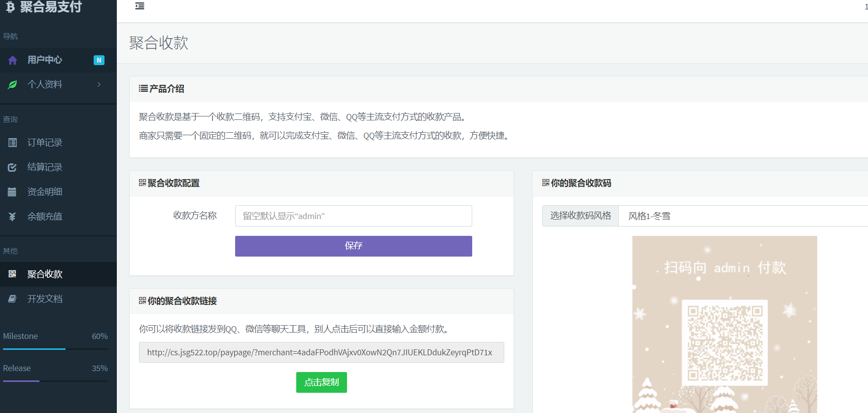Open 开发文档 in sidebar

tap(58, 299)
